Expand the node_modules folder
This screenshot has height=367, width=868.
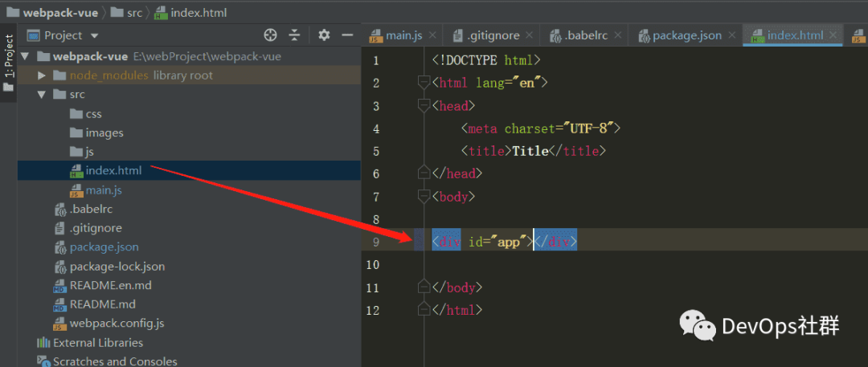[41, 75]
